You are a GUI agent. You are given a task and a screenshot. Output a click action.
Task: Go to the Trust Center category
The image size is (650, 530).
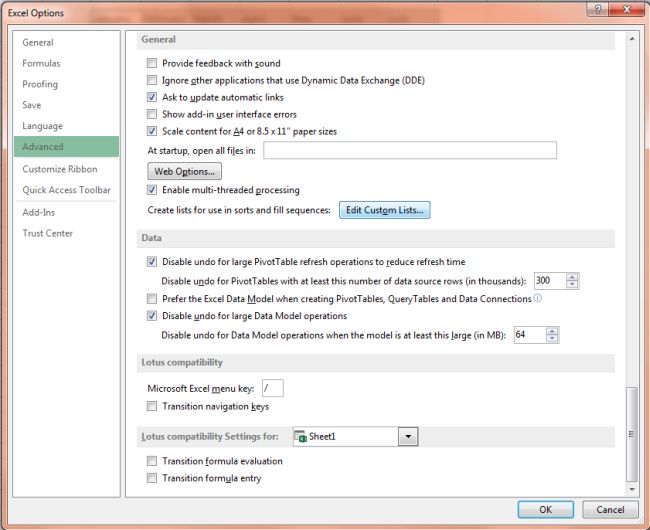[66, 233]
